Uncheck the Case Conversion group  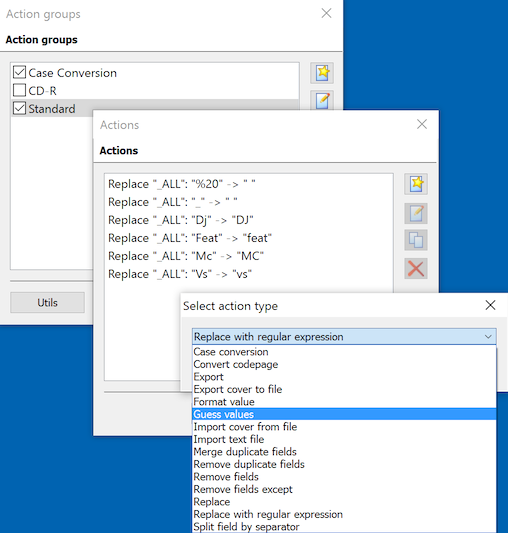[x=19, y=72]
